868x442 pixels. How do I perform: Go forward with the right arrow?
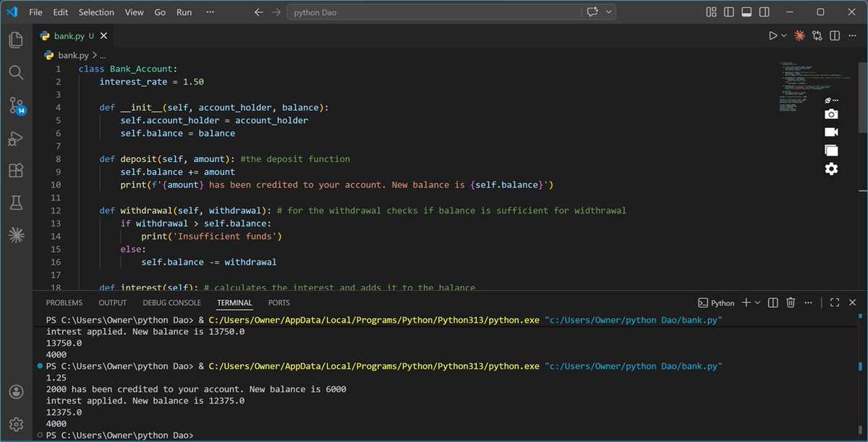tap(276, 12)
